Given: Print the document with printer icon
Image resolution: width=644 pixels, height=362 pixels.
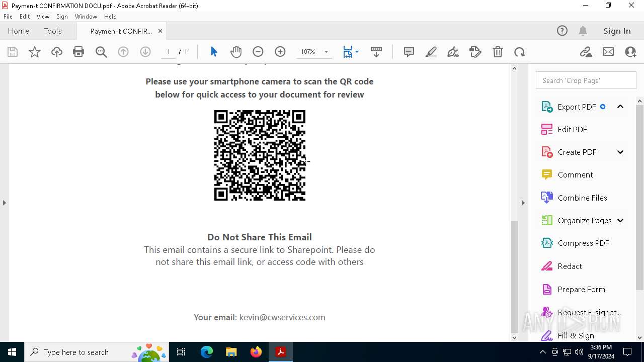Looking at the screenshot, I should (x=78, y=52).
